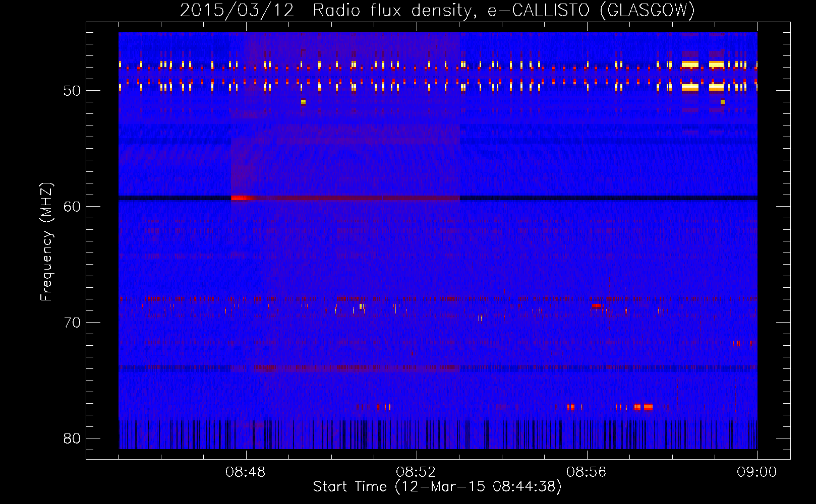Click the 80 frequency tick label
Image resolution: width=816 pixels, height=504 pixels.
tap(72, 438)
